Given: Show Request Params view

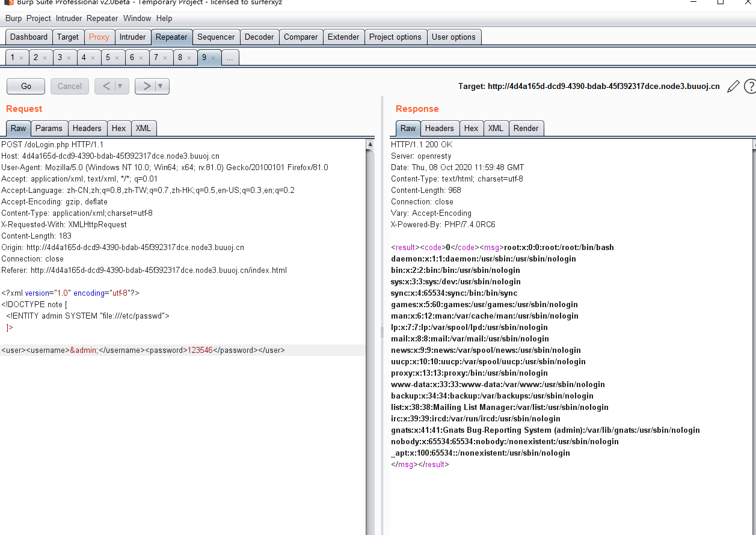Looking at the screenshot, I should (x=49, y=128).
